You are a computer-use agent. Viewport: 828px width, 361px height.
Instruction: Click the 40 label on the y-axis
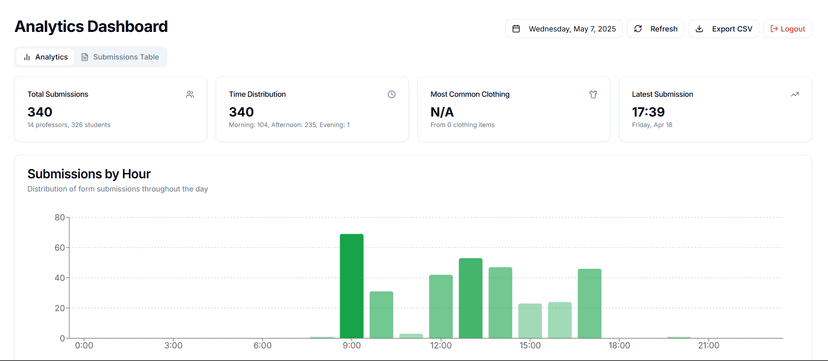[60, 278]
